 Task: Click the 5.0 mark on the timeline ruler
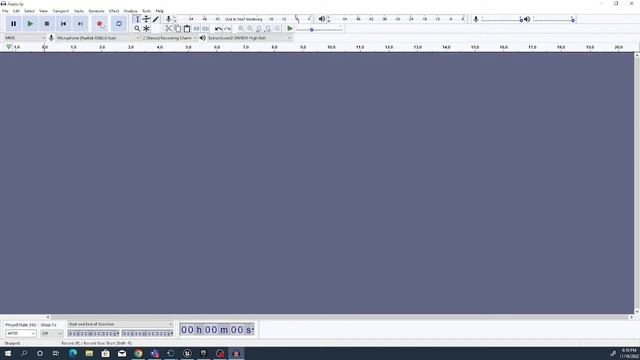(x=188, y=47)
